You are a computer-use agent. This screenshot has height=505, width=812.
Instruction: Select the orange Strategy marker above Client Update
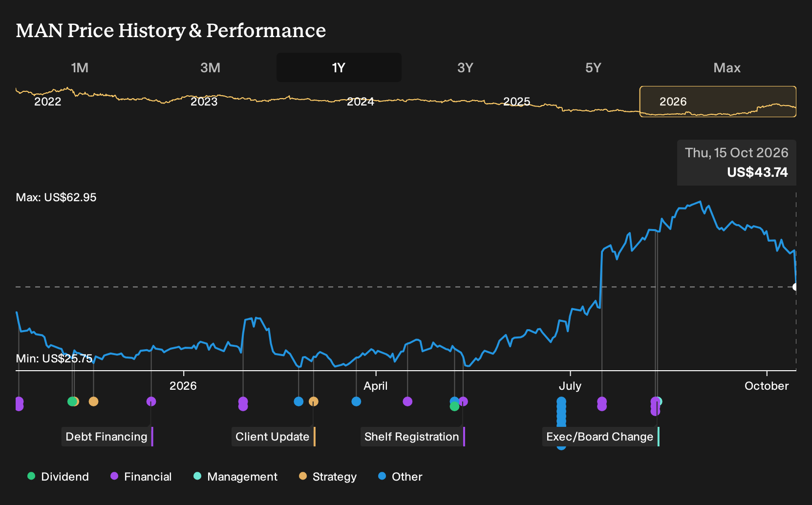314,401
